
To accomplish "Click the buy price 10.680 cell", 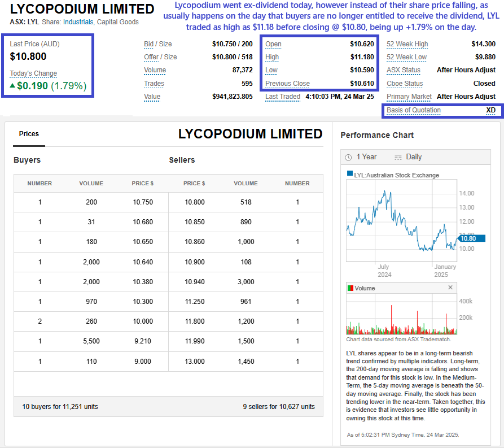I will [x=143, y=222].
